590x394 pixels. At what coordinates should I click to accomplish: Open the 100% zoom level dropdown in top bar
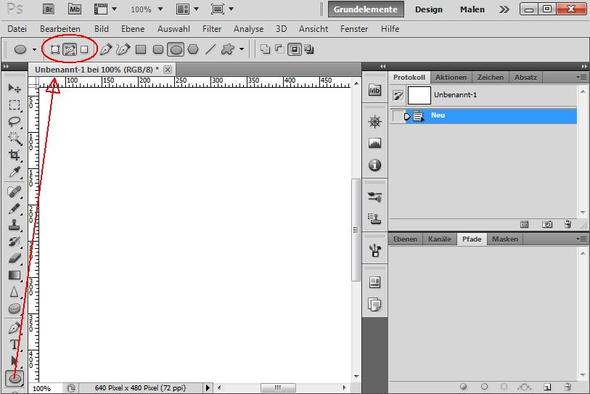pos(160,9)
